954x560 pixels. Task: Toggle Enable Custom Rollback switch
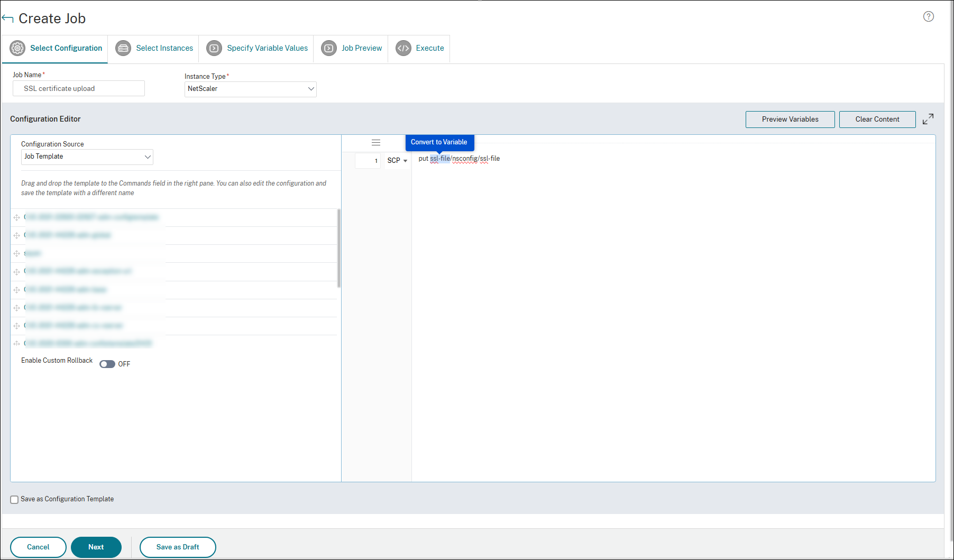pyautogui.click(x=107, y=364)
